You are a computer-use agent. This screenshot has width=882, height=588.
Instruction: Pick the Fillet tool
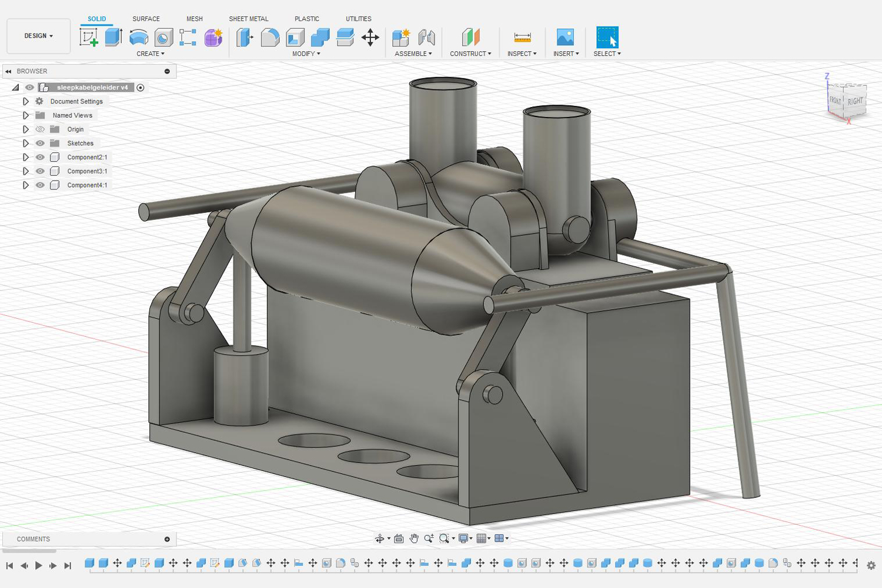(x=270, y=38)
